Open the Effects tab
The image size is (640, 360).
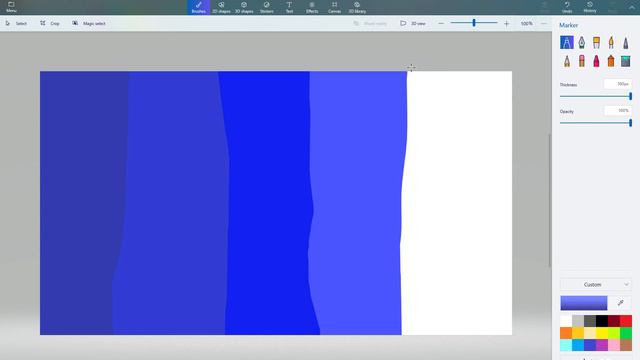coord(312,7)
